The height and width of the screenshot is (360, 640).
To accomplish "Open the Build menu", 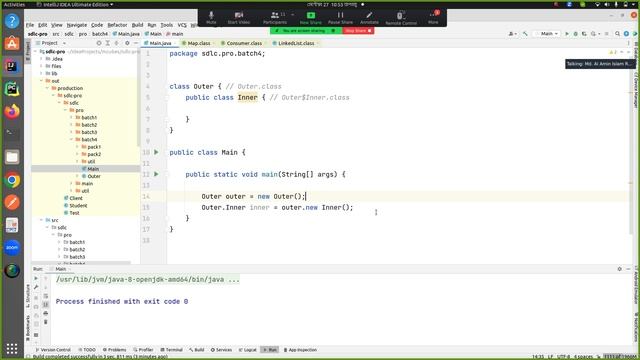I will pyautogui.click(x=138, y=25).
